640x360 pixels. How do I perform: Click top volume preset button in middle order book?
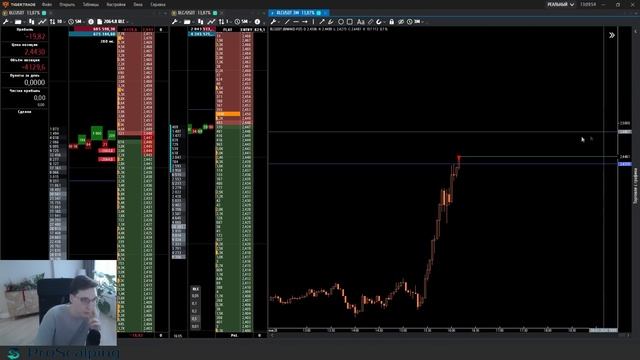click(x=196, y=289)
